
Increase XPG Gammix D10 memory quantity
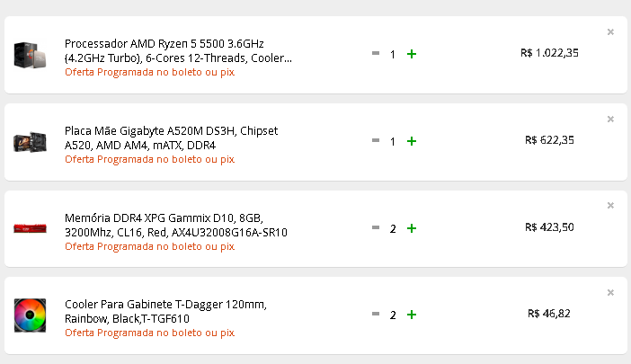412,228
